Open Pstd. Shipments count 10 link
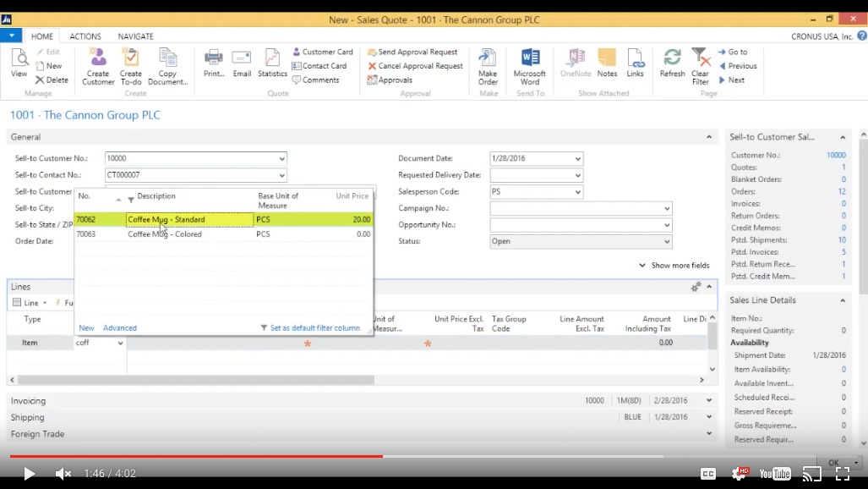This screenshot has height=489, width=868. pos(842,240)
